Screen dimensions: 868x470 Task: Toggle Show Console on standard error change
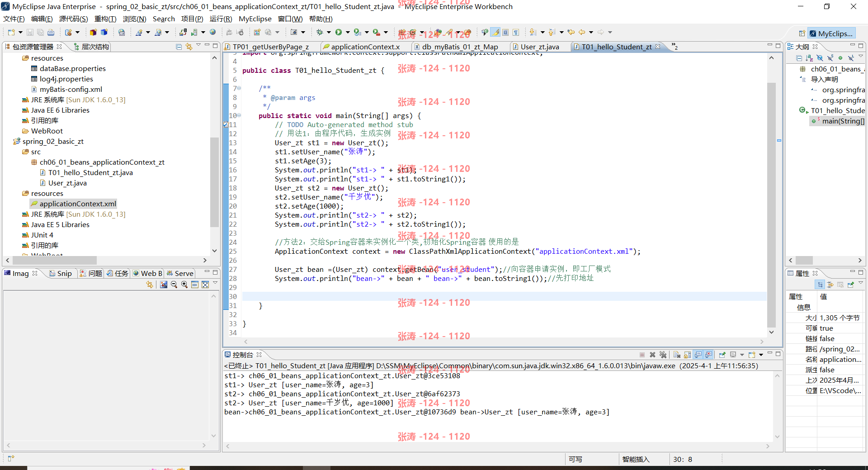coord(708,355)
